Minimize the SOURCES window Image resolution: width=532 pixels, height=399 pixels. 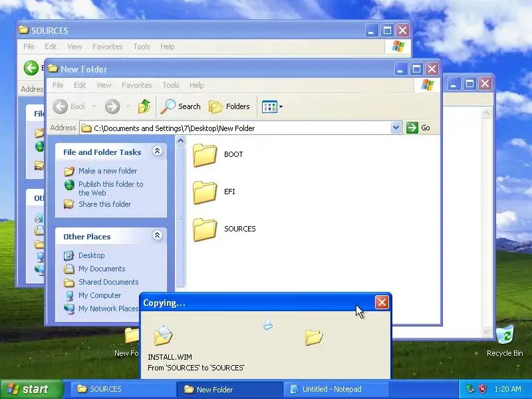372,31
